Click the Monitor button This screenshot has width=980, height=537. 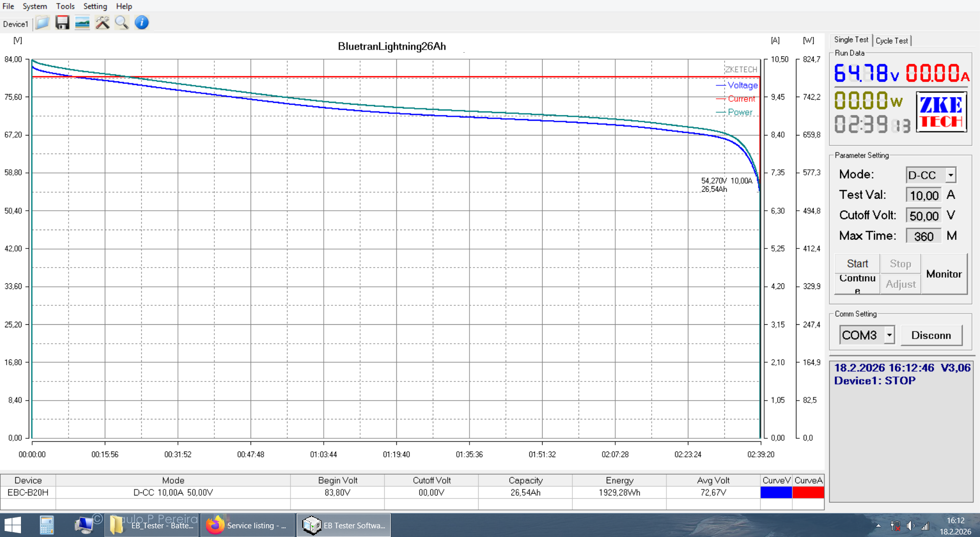point(944,274)
